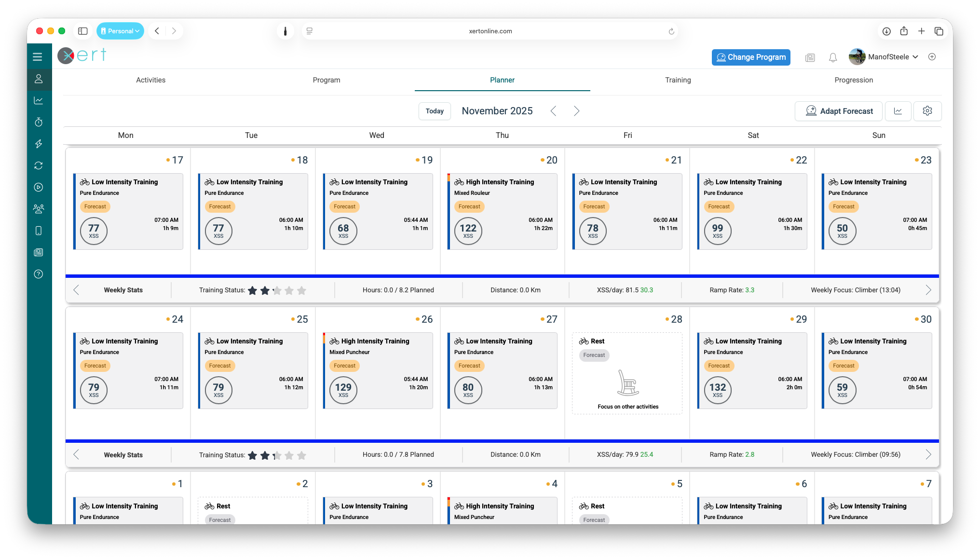Click the xertonline.com address bar
The height and width of the screenshot is (560, 980).
point(490,31)
